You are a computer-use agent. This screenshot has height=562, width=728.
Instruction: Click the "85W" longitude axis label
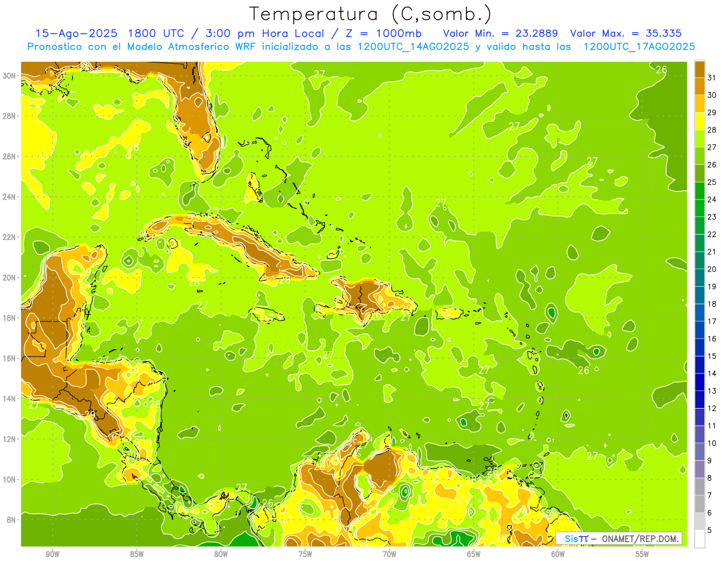(x=137, y=554)
